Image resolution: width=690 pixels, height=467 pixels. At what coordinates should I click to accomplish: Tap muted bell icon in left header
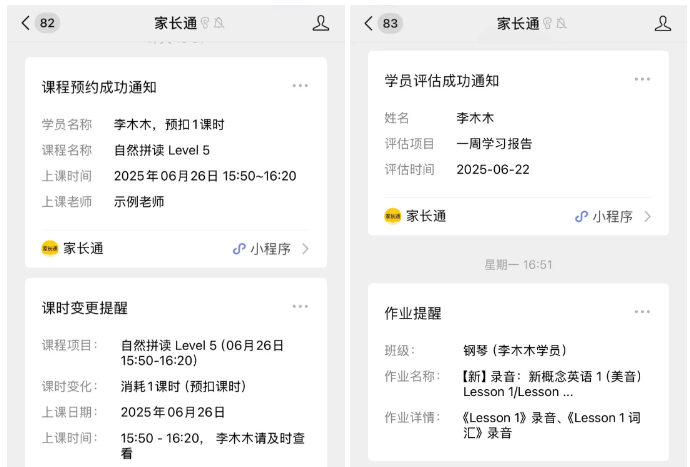[219, 23]
